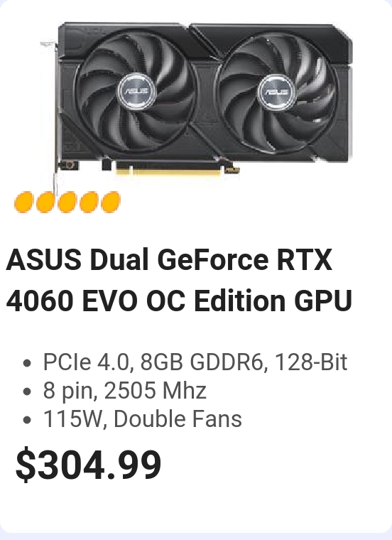The height and width of the screenshot is (540, 392).
Task: Click the '115W, Double Fans' spec line
Action: point(142,419)
